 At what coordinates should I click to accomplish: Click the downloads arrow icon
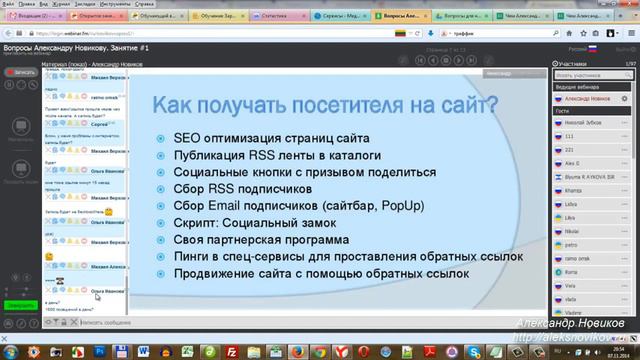tap(431, 33)
